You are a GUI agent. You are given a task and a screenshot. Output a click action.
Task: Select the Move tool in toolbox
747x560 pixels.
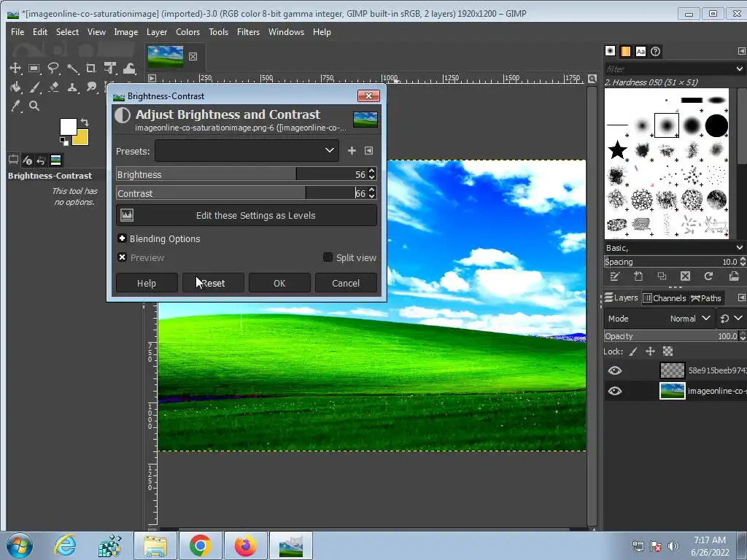pyautogui.click(x=15, y=68)
